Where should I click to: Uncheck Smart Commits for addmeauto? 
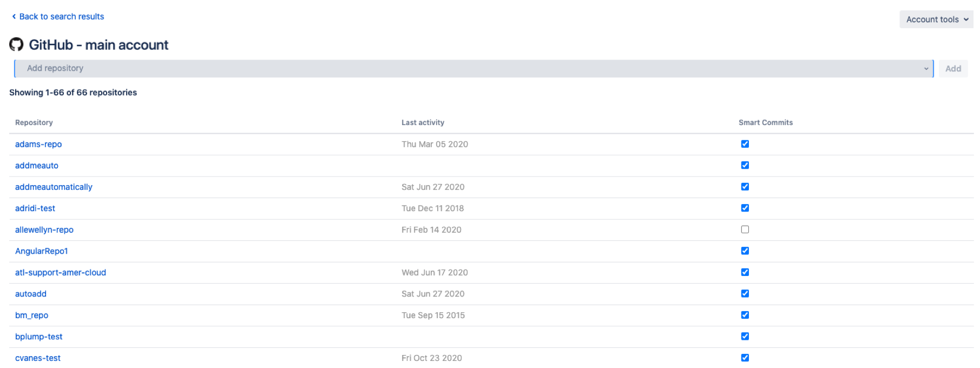pyautogui.click(x=745, y=165)
